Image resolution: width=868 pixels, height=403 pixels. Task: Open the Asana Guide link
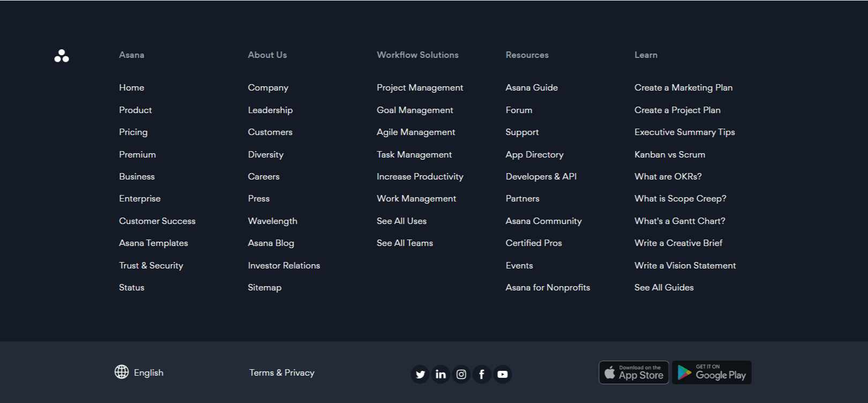[x=532, y=87]
